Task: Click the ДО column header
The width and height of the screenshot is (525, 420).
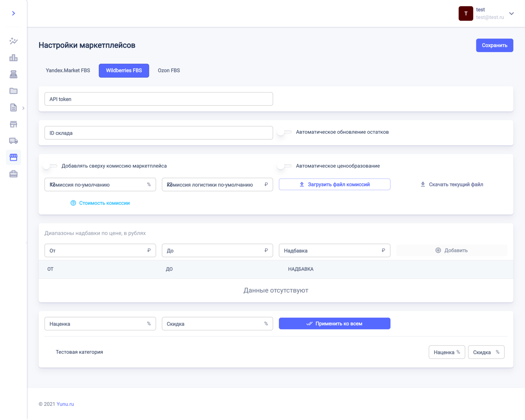Action: pos(169,269)
